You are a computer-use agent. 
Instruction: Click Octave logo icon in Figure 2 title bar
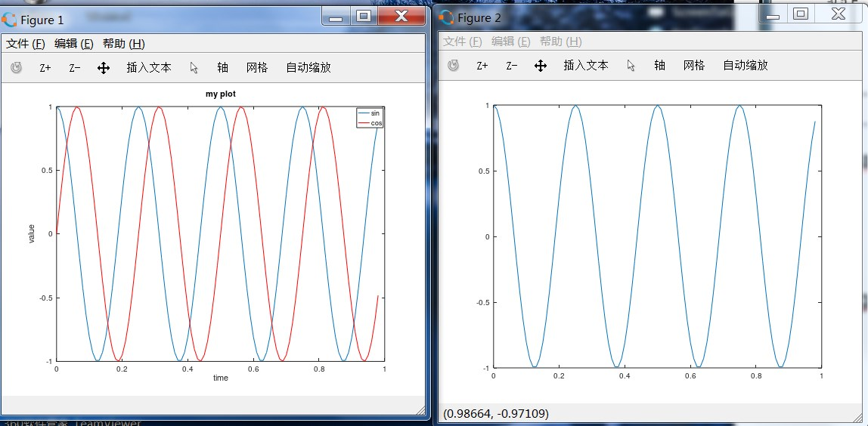(x=446, y=18)
